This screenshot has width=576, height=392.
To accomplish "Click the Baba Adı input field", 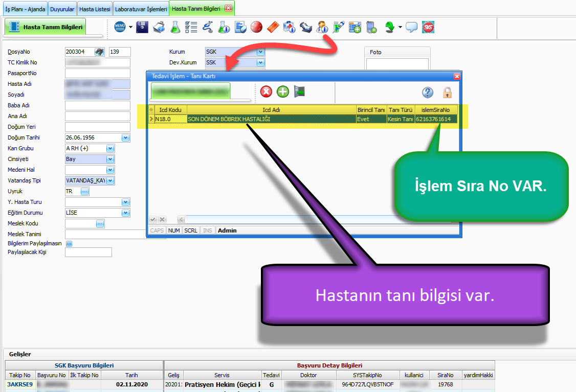I will [98, 105].
